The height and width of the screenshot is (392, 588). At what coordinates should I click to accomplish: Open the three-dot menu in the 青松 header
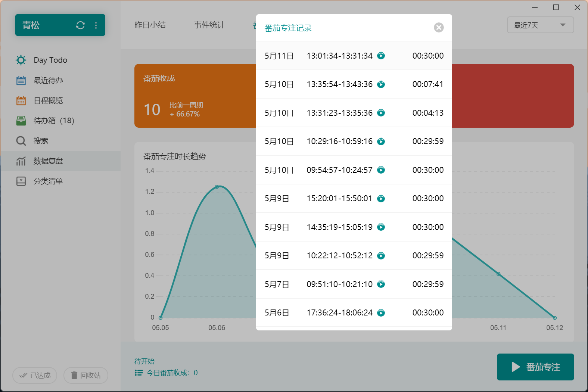coord(96,25)
